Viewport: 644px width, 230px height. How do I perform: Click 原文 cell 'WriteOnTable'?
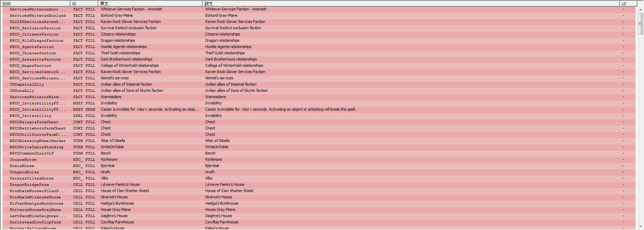(x=112, y=147)
